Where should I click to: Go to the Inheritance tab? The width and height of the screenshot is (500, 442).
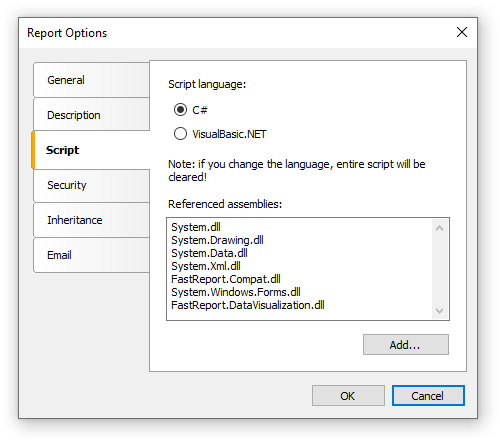[x=91, y=220]
